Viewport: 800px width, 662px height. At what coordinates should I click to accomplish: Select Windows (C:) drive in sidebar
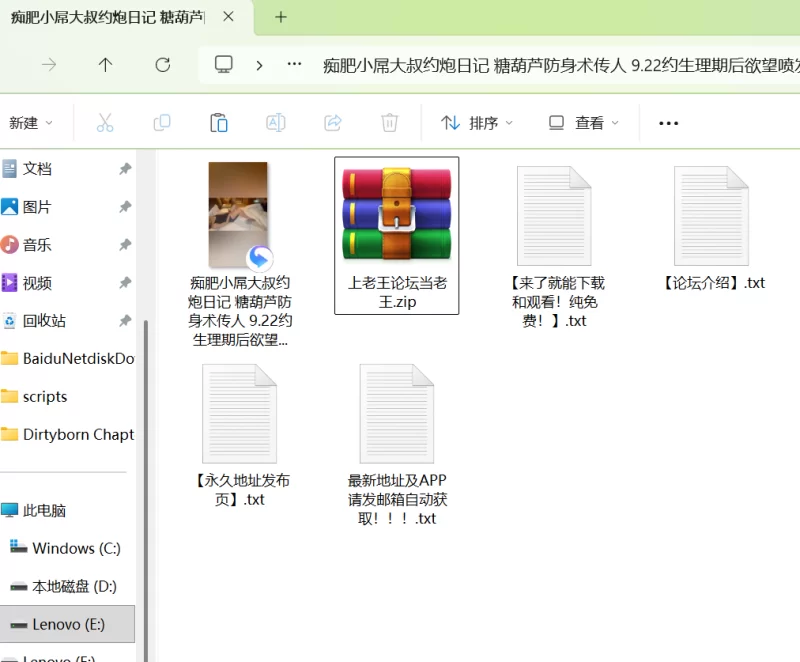tap(75, 548)
